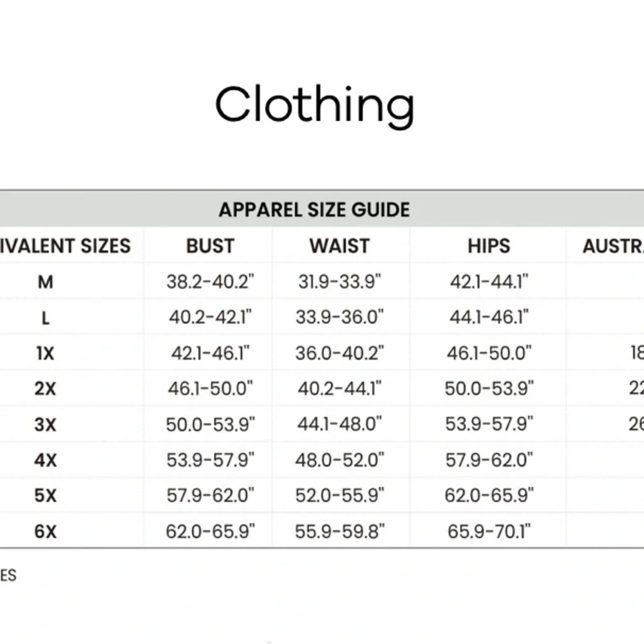The width and height of the screenshot is (644, 644).
Task: Click hips value 65.9-70.1"
Action: point(489,531)
